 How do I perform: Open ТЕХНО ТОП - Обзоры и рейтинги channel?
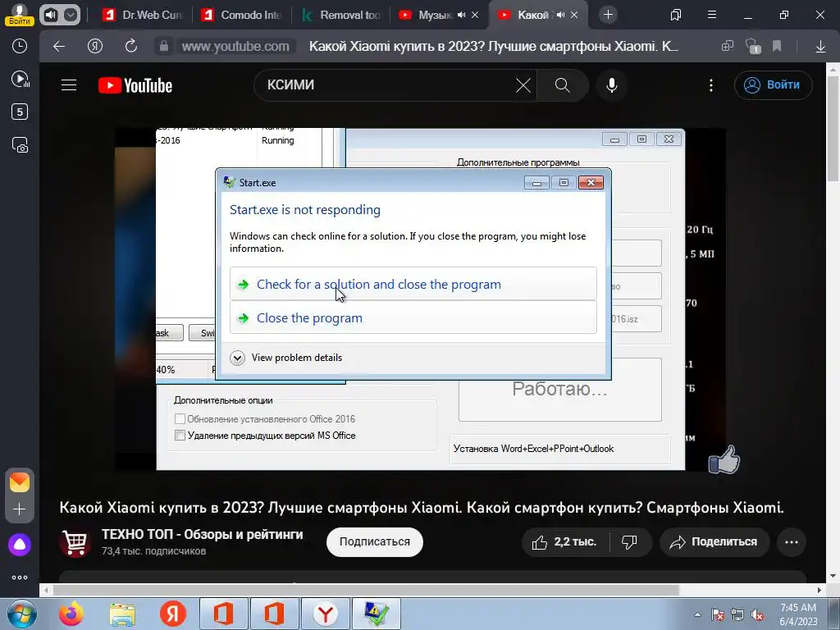coord(203,535)
